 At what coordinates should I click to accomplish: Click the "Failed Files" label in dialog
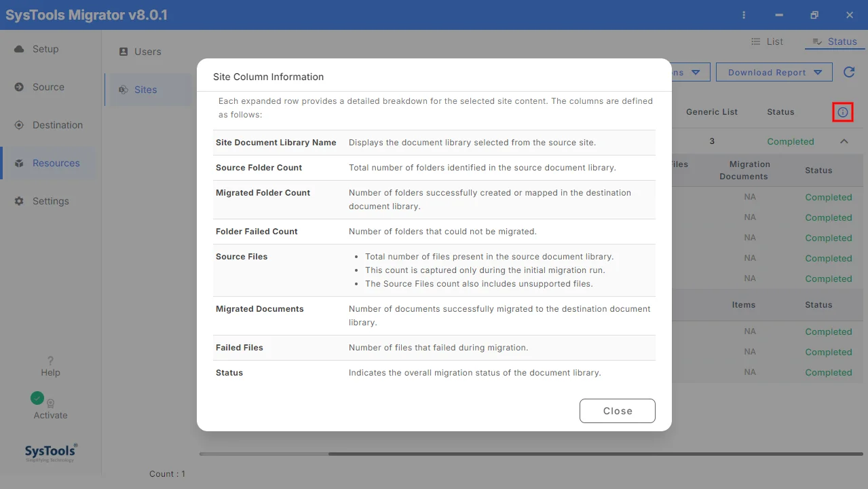[240, 348]
